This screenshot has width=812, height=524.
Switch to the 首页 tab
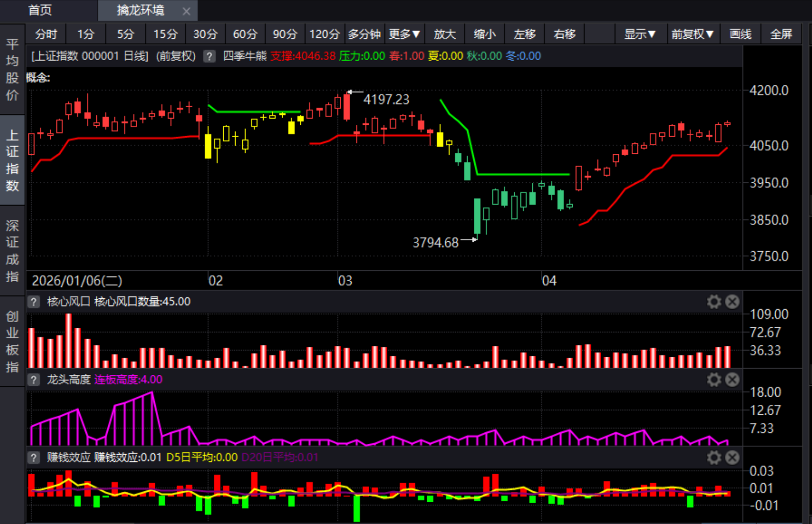40,10
